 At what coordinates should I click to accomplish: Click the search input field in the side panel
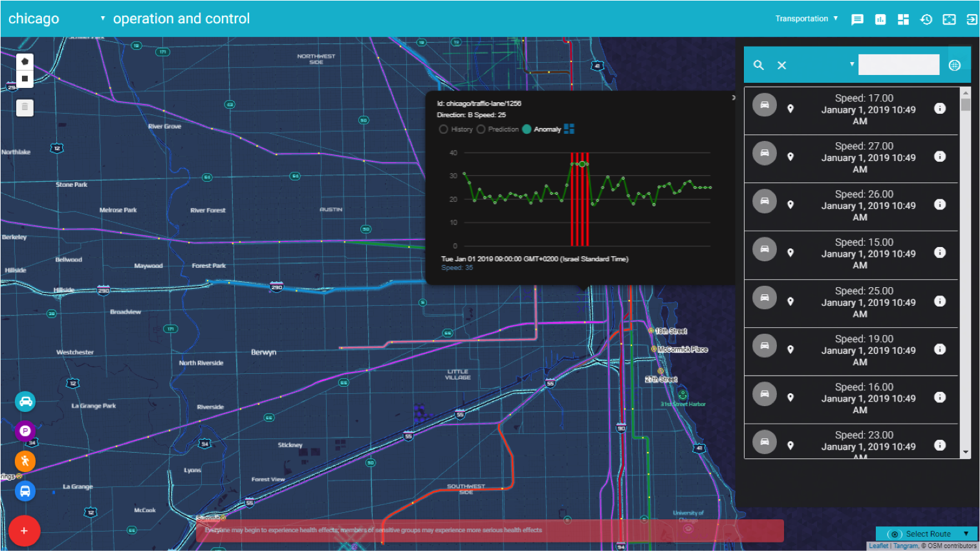click(x=899, y=65)
